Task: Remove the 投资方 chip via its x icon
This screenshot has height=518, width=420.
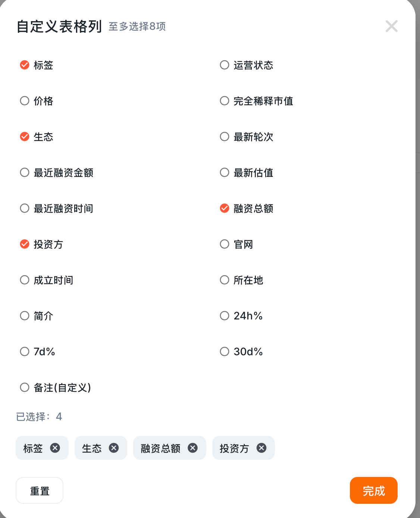Action: [x=261, y=448]
